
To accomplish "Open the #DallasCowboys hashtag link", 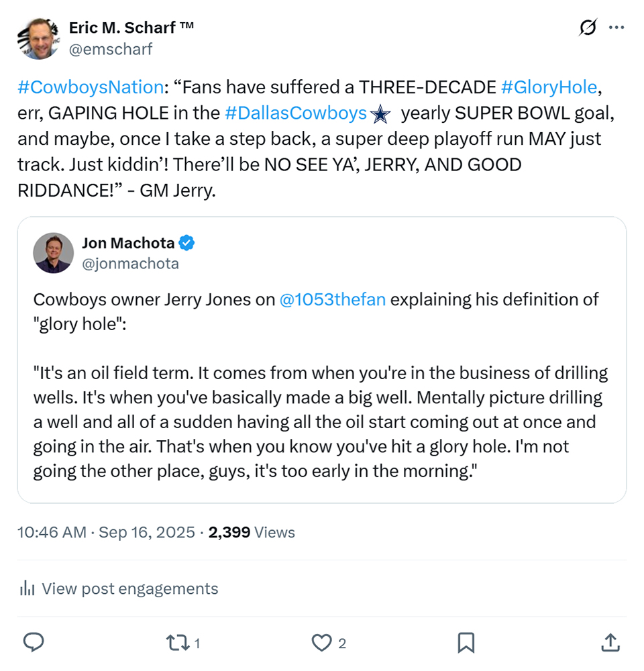I will [x=296, y=114].
